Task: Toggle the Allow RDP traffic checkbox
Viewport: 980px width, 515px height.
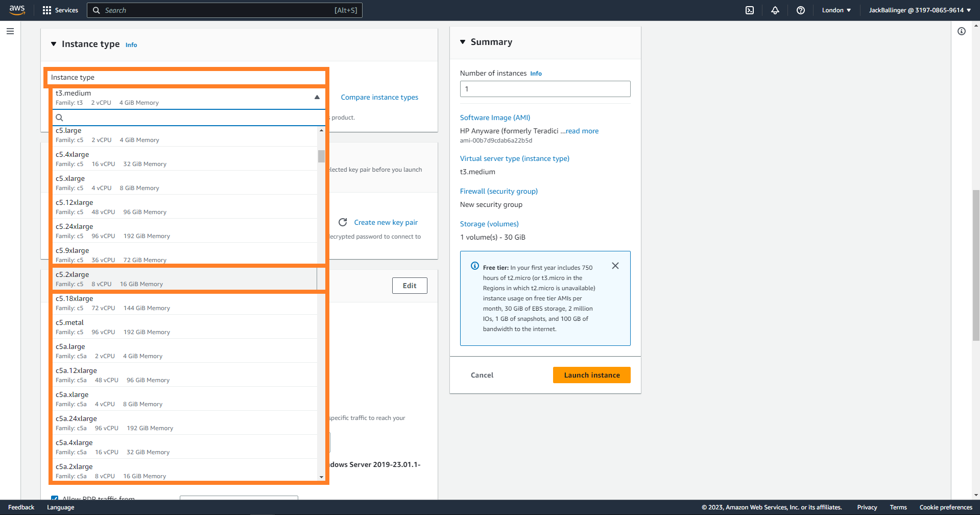Action: pos(55,498)
